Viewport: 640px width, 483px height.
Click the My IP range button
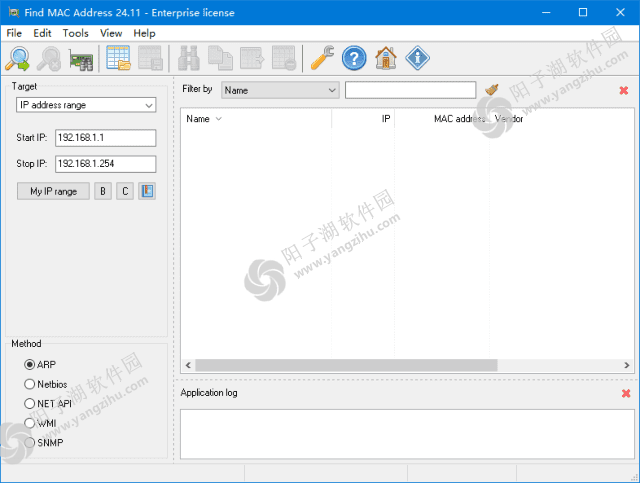coord(53,191)
